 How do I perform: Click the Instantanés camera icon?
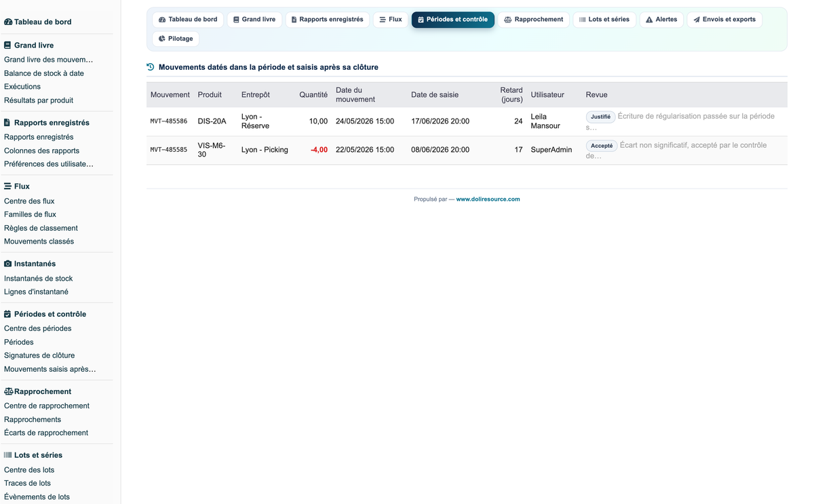click(x=8, y=264)
